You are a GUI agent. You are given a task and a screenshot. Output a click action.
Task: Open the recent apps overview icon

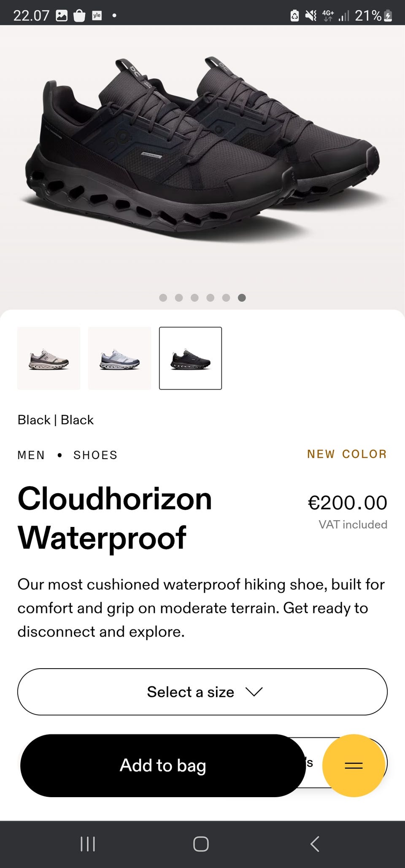coord(88,844)
